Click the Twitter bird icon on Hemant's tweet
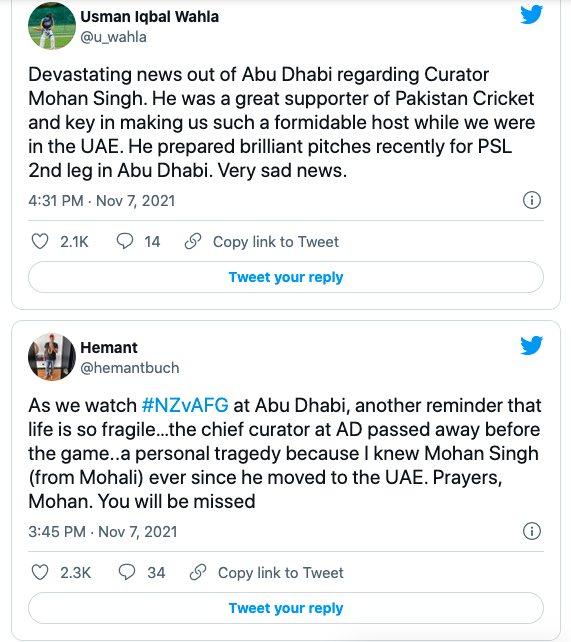Viewport: 571px width, 642px height. pos(531,345)
